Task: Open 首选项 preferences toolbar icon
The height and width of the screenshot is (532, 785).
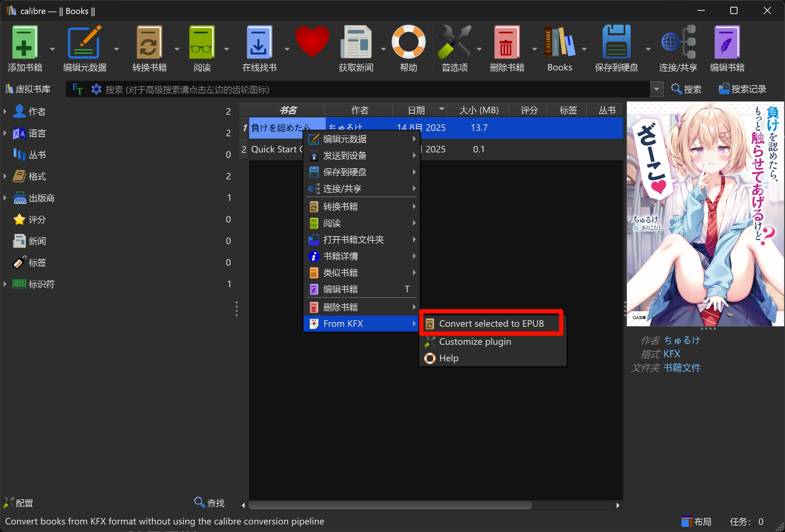Action: pos(454,42)
